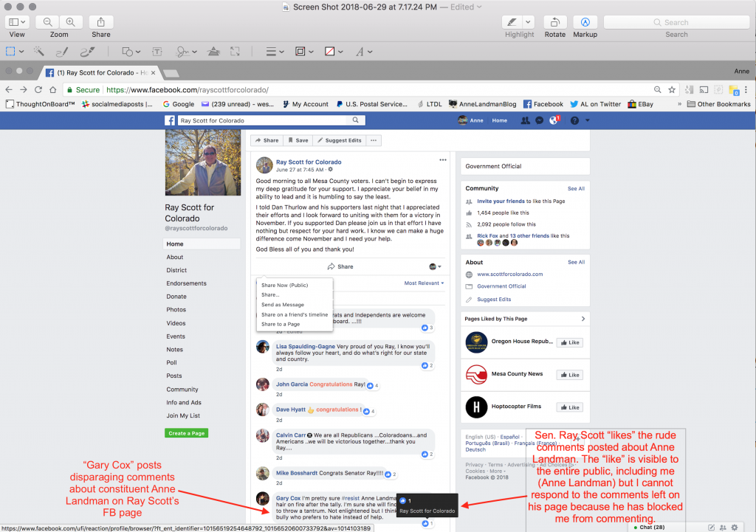Open the Other Bookmarks folder
This screenshot has width=756, height=532.
(718, 104)
